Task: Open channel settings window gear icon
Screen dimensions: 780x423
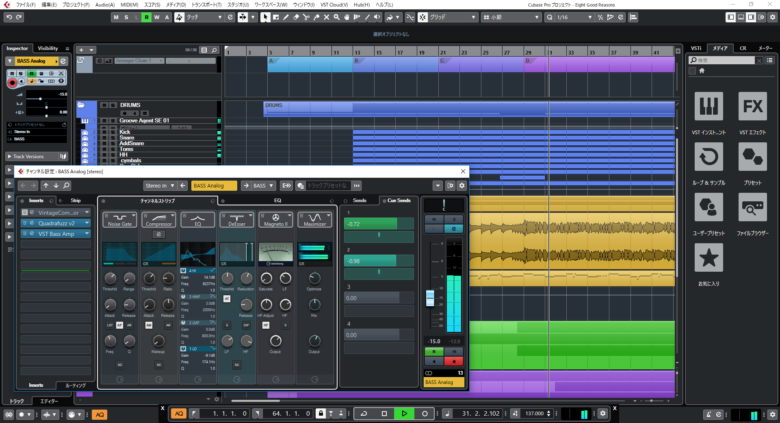Action: [462, 186]
